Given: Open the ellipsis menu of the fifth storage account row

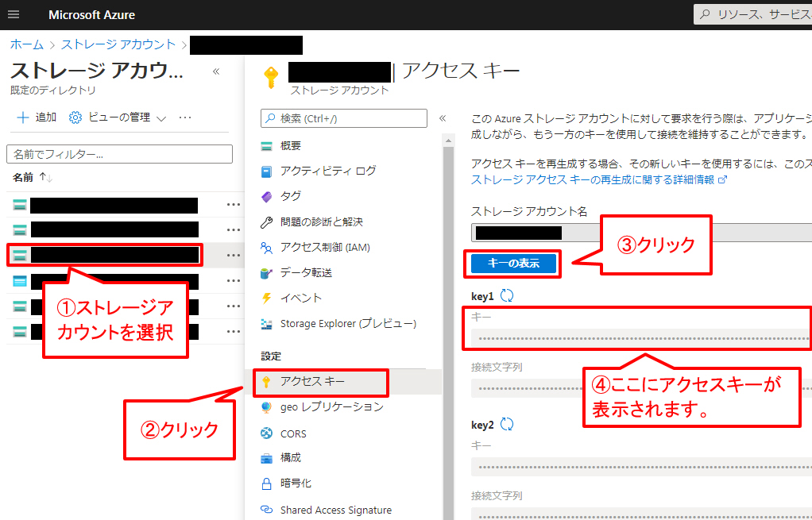Looking at the screenshot, I should click(234, 306).
